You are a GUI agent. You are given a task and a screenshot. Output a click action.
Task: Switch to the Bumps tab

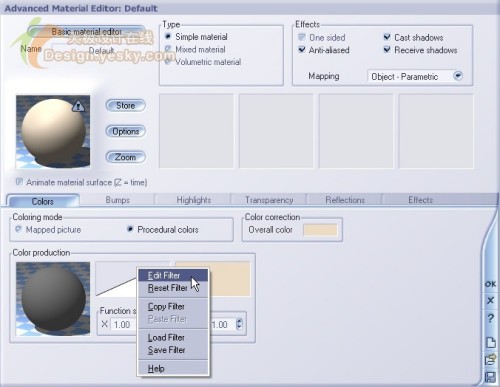click(x=117, y=200)
